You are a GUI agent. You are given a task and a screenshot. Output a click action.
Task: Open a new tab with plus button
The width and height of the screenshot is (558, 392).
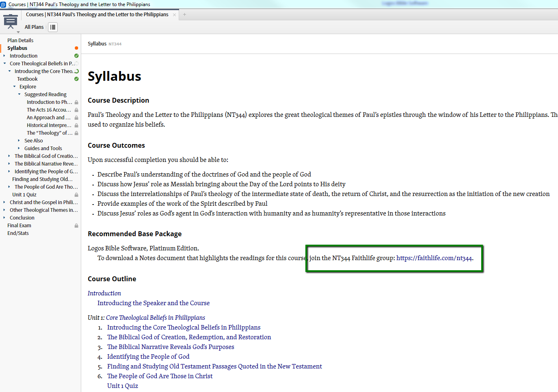tap(184, 15)
